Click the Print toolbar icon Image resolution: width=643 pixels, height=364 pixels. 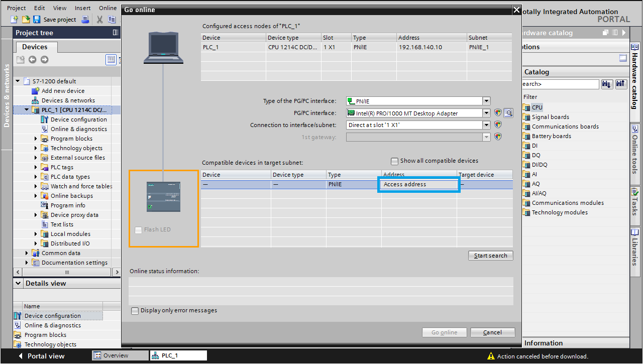point(85,20)
